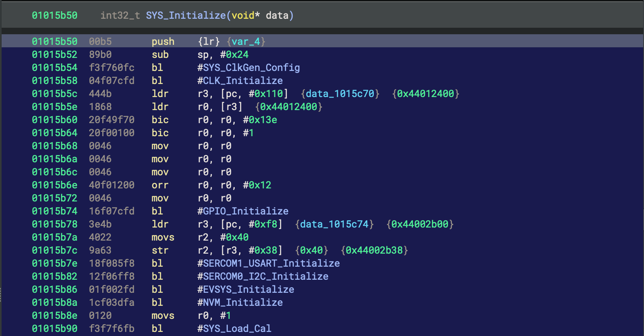The height and width of the screenshot is (336, 644).
Task: Navigate to SERCOM1_USART_Initialize
Action: pos(271,263)
